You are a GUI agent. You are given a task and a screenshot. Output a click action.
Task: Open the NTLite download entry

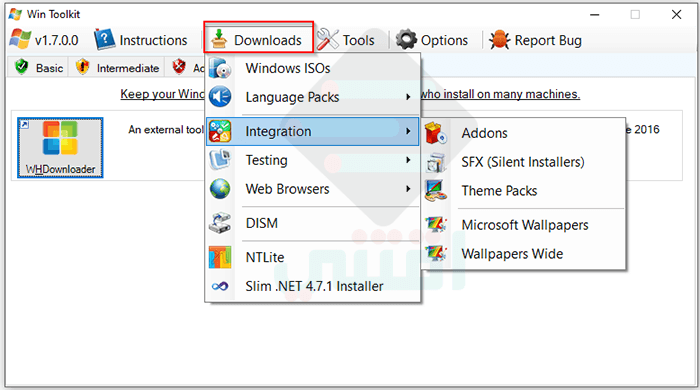tap(312, 257)
